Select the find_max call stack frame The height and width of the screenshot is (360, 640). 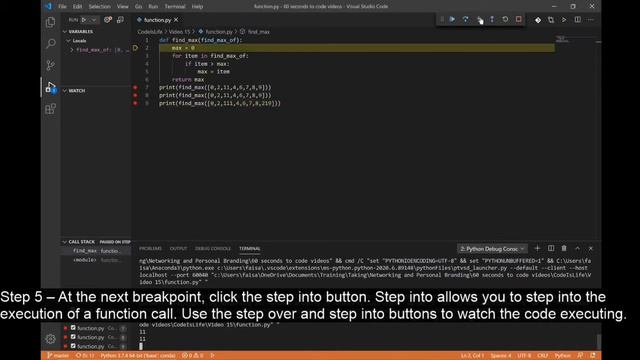96,251
